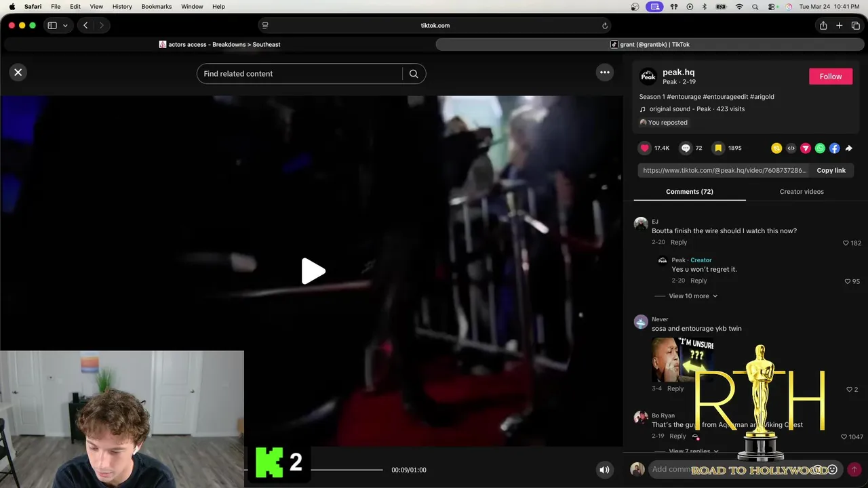Open screen sharing indicator in menu bar
This screenshot has height=488, width=868.
654,7
